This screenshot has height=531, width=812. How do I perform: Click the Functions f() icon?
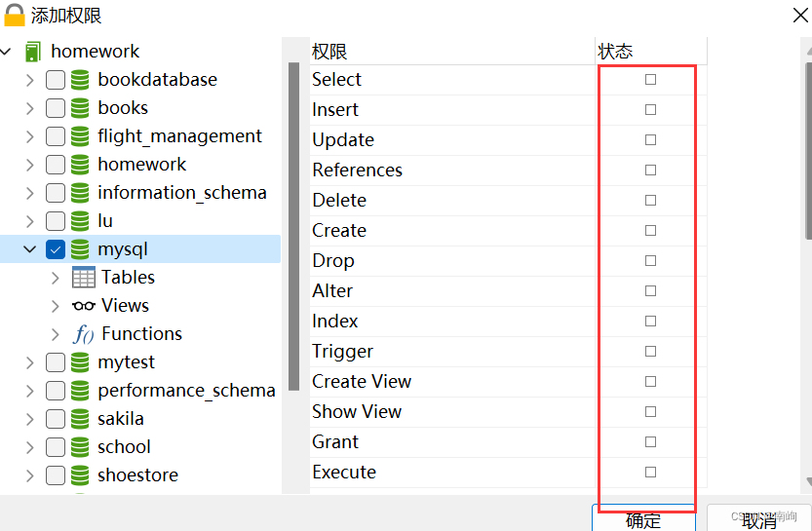point(83,334)
